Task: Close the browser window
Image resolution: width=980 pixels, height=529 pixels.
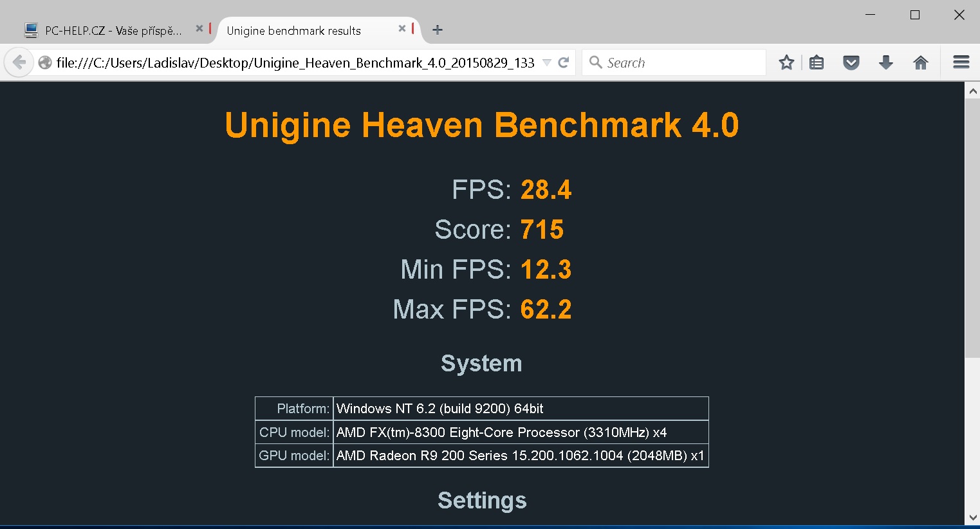Action: click(959, 14)
